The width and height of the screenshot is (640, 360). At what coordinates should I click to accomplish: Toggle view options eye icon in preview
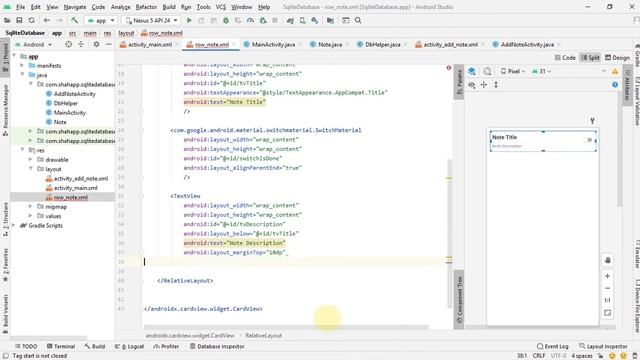pos(472,84)
